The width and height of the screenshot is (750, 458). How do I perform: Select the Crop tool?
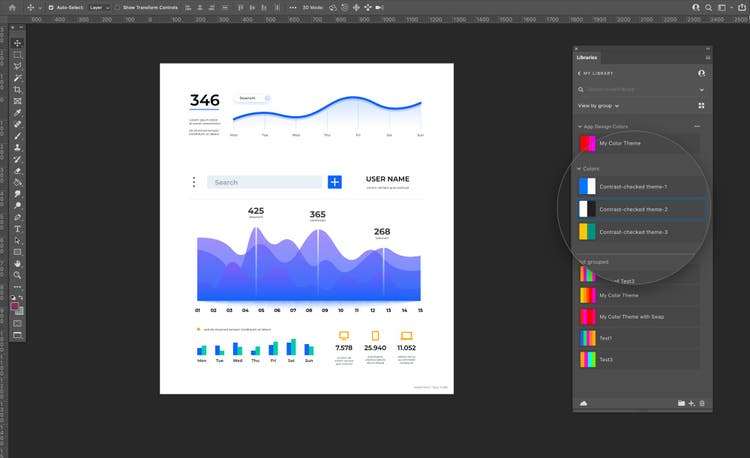pos(17,90)
